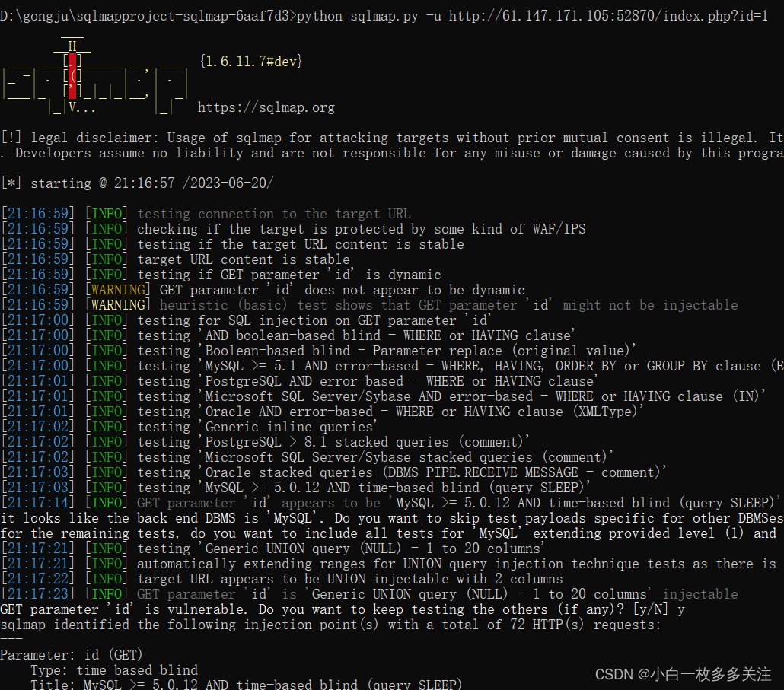Viewport: 784px width, 690px height.
Task: Click 'total of 72 HTTP(s) requests' line
Action: pos(330,625)
